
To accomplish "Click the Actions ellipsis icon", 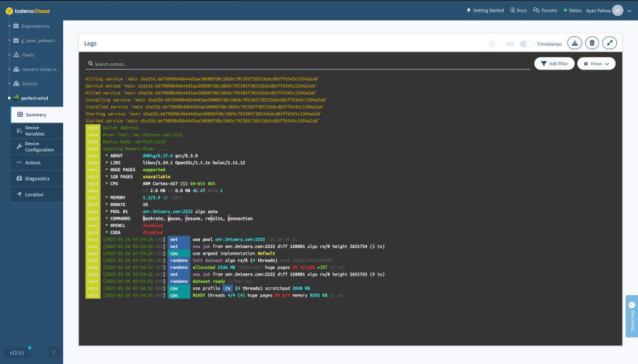I will pos(19,162).
